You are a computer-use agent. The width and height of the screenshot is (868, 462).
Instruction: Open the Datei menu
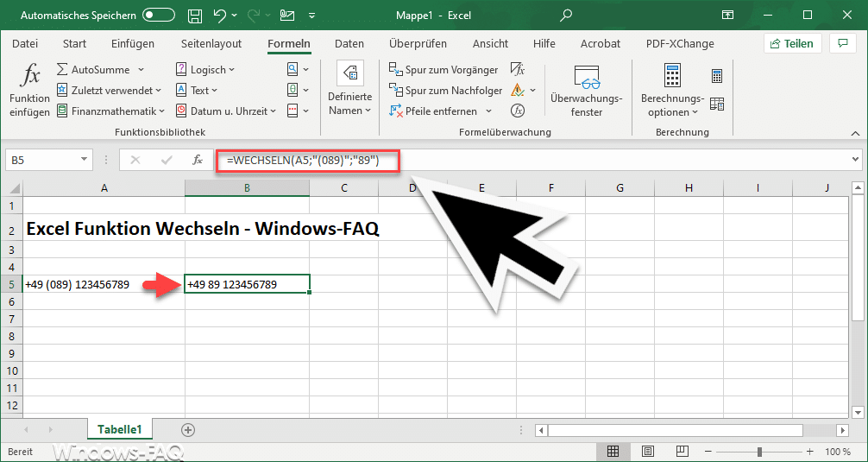[x=25, y=44]
